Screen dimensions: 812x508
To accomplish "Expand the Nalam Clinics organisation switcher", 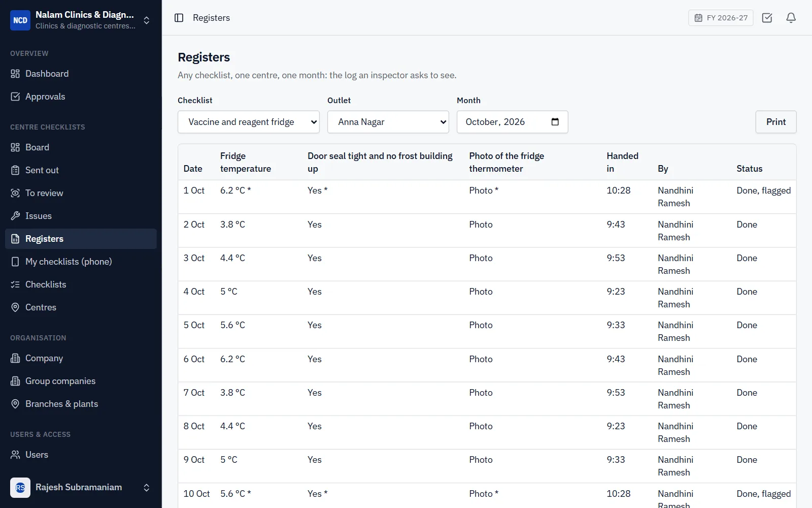I will pyautogui.click(x=146, y=20).
